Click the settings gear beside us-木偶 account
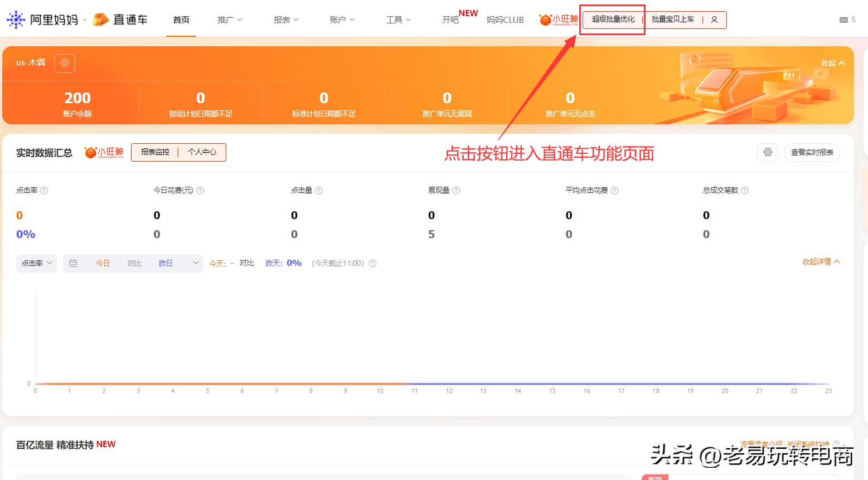Image resolution: width=868 pixels, height=480 pixels. click(65, 63)
